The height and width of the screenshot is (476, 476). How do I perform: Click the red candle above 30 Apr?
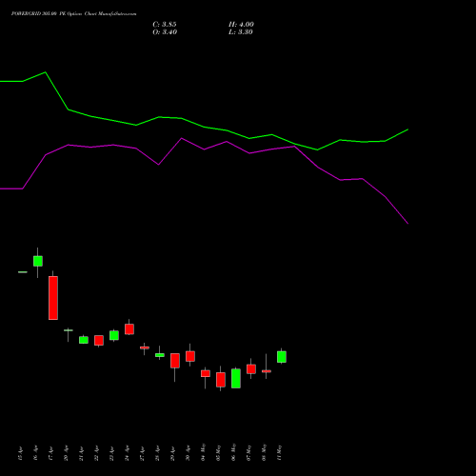click(x=190, y=356)
